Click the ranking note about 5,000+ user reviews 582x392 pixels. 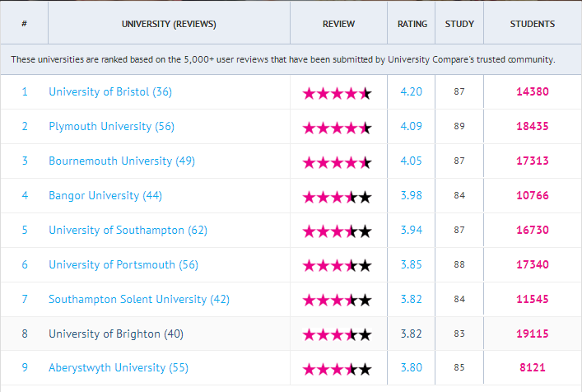(x=283, y=59)
